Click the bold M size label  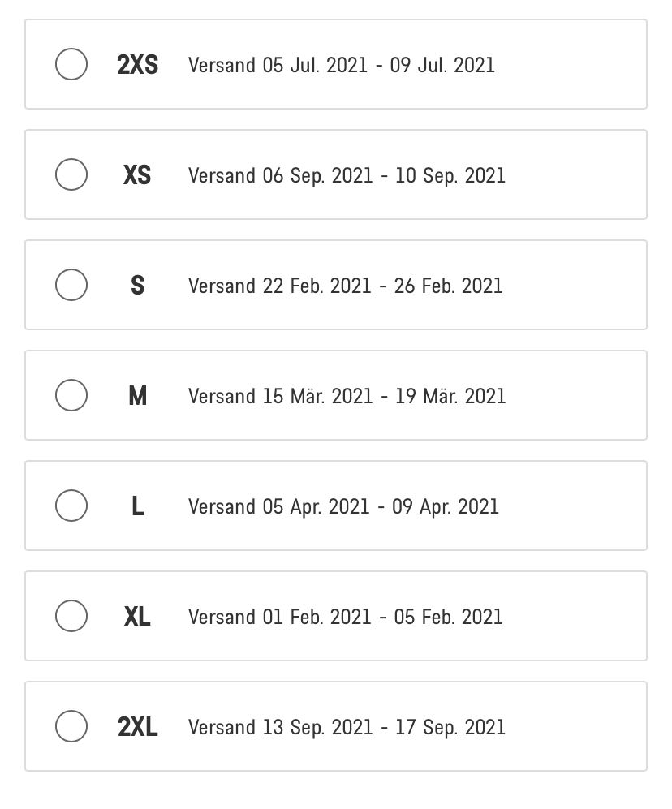137,396
